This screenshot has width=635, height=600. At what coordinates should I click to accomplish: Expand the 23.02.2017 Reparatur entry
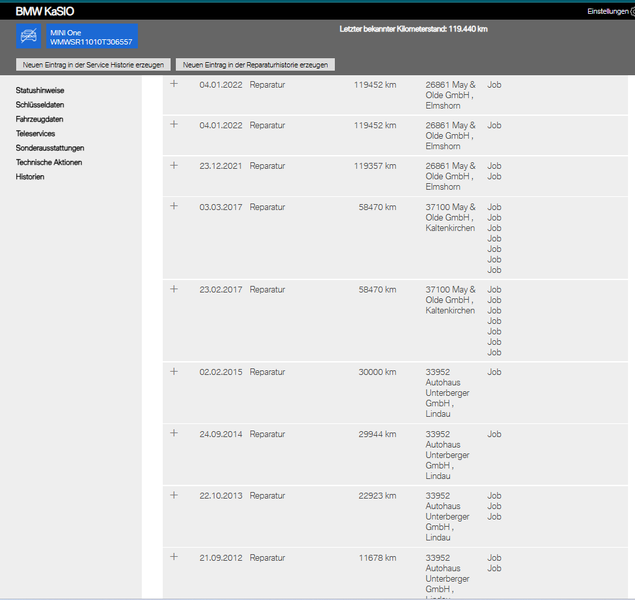[x=174, y=289]
